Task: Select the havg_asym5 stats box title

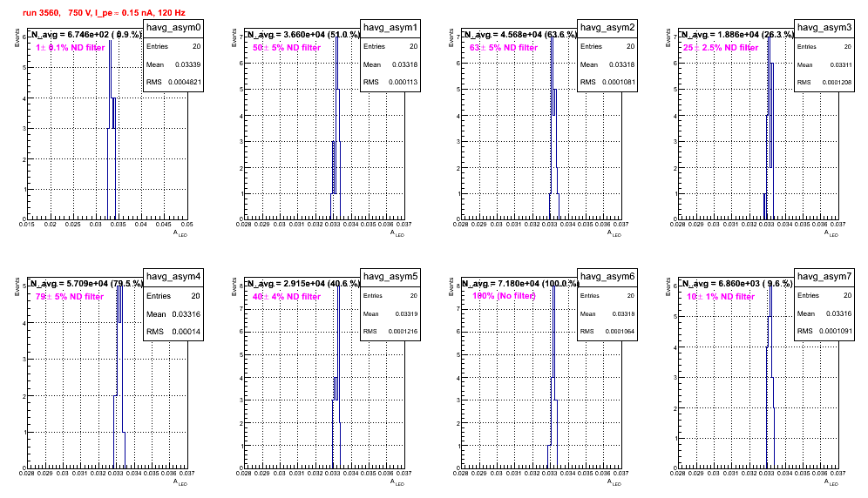Action: point(390,277)
